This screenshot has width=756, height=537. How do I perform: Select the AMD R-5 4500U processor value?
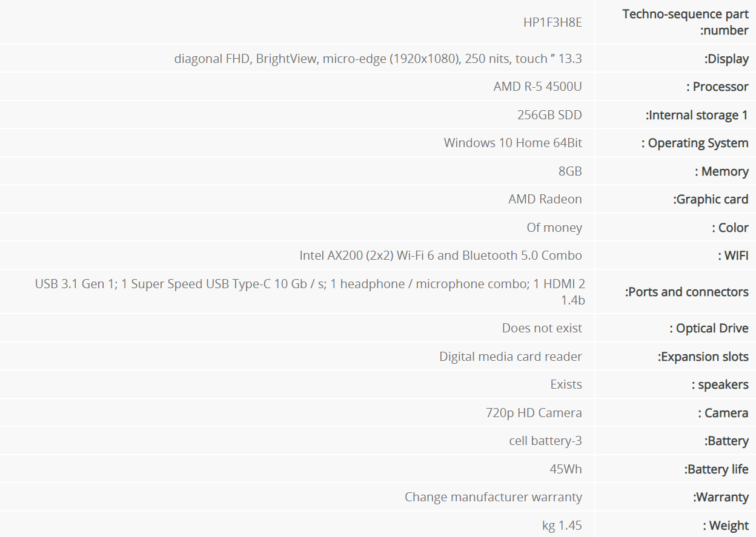[537, 87]
